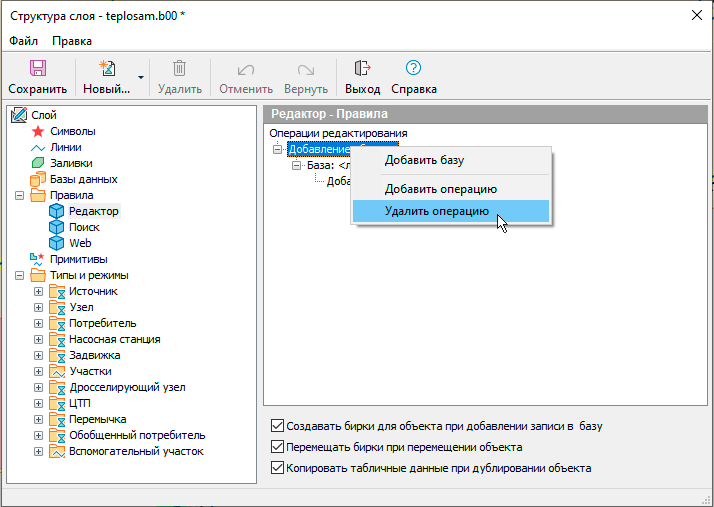This screenshot has height=507, width=714.
Task: Choose Удалить операцию from context menu
Action: pyautogui.click(x=436, y=211)
